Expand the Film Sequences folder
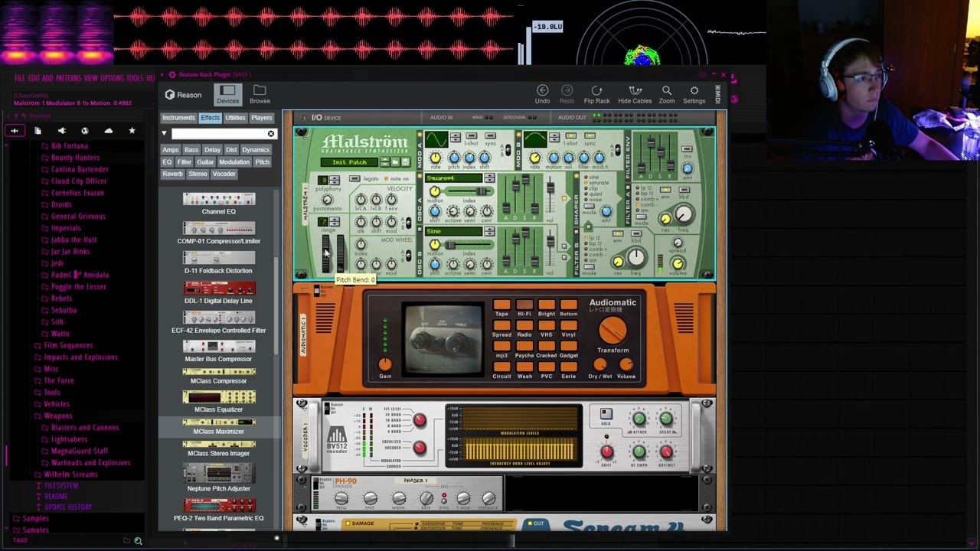The height and width of the screenshot is (551, 980). coord(68,345)
